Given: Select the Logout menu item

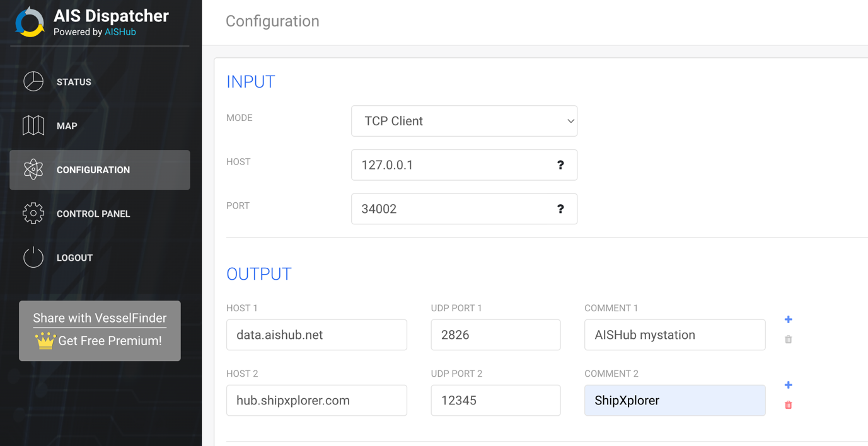Looking at the screenshot, I should point(100,258).
